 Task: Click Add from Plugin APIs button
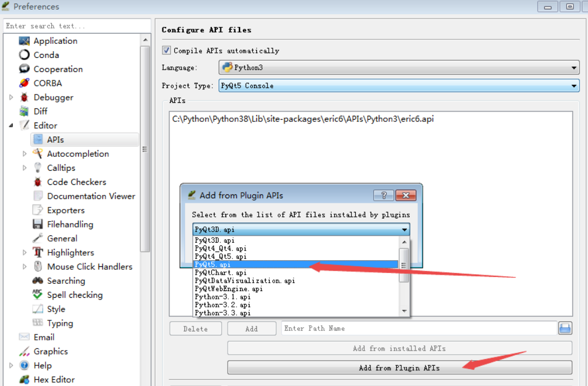[399, 367]
